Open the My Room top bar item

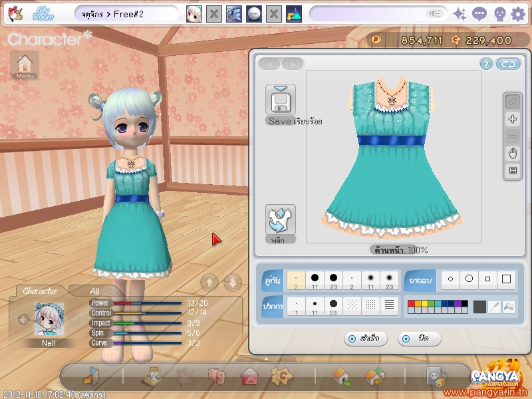43,14
